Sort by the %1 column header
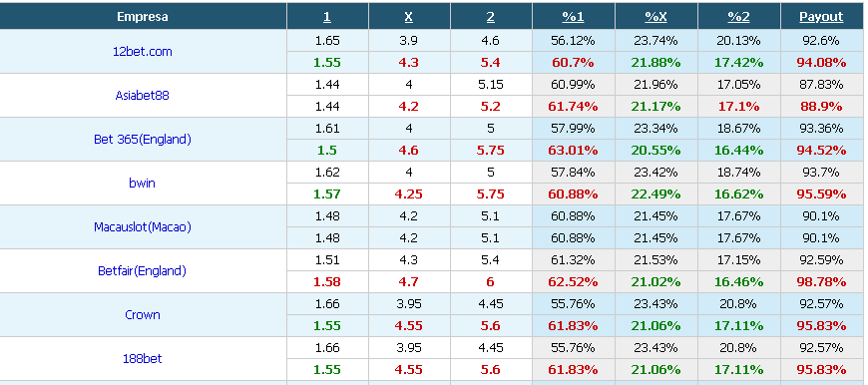868x385 pixels. (573, 17)
